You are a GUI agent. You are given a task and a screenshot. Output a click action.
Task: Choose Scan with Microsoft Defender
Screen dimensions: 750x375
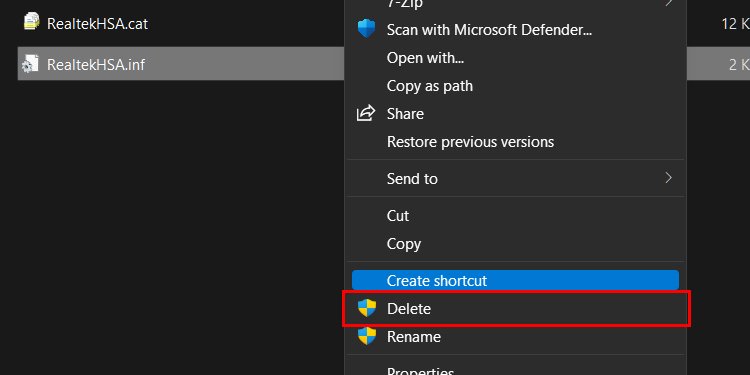516,30
